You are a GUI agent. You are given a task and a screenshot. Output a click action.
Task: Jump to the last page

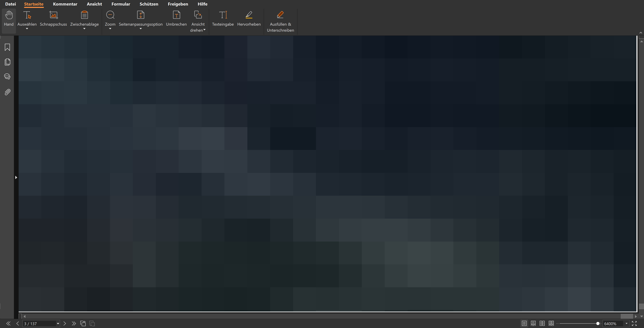coord(74,323)
